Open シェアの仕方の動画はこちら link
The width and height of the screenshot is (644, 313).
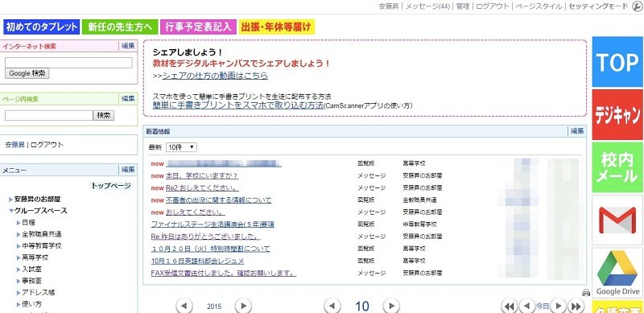[215, 76]
